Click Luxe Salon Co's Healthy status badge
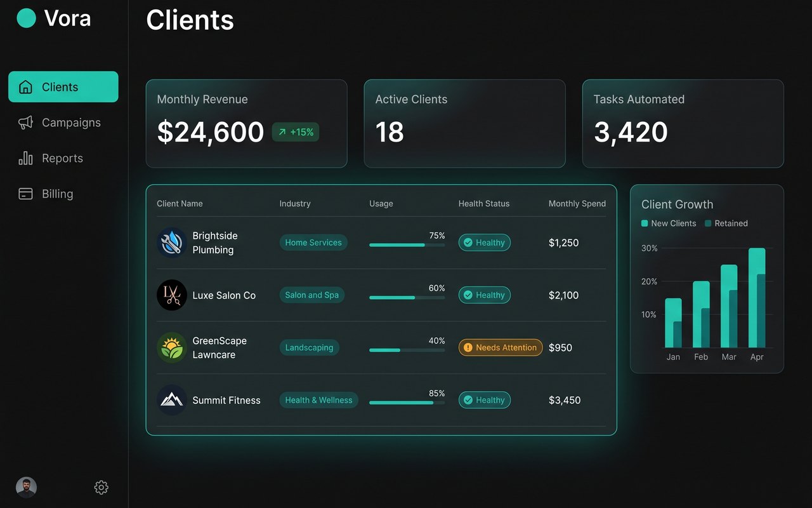 (485, 295)
